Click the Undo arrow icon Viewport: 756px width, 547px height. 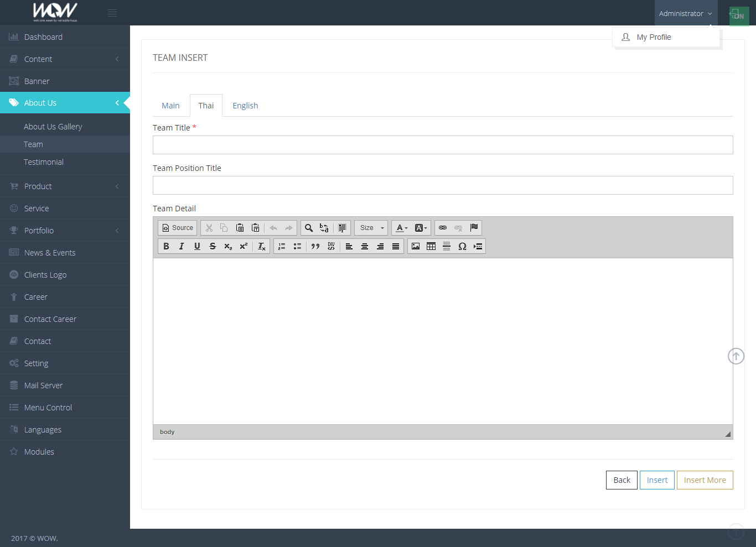[x=273, y=228]
